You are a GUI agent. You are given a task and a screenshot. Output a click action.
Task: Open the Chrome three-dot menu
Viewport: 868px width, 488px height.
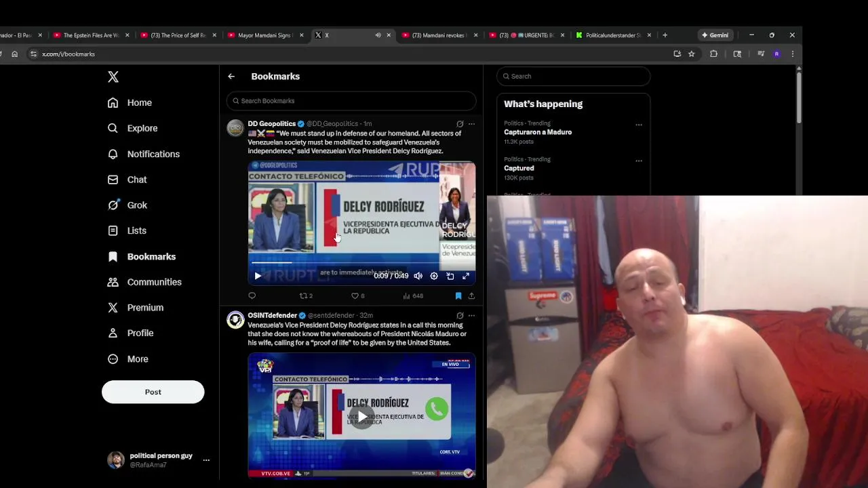[x=792, y=54]
